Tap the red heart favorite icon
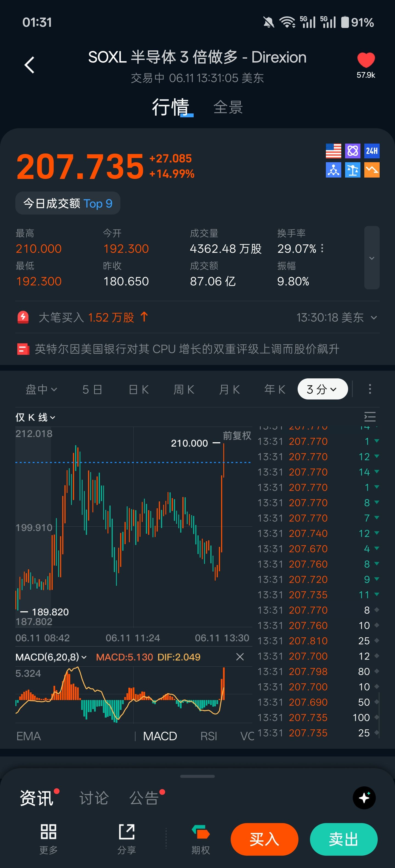Screen dimensions: 395x868 [366, 60]
